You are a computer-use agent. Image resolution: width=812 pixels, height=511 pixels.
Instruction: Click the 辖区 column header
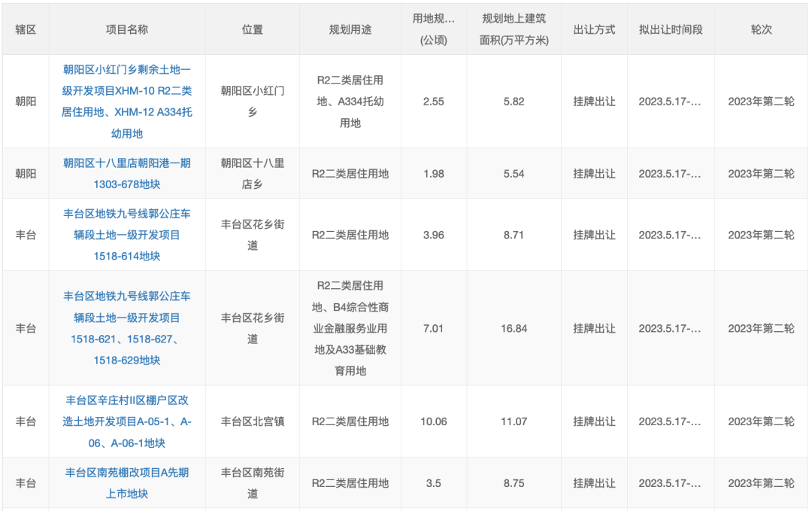pyautogui.click(x=26, y=29)
